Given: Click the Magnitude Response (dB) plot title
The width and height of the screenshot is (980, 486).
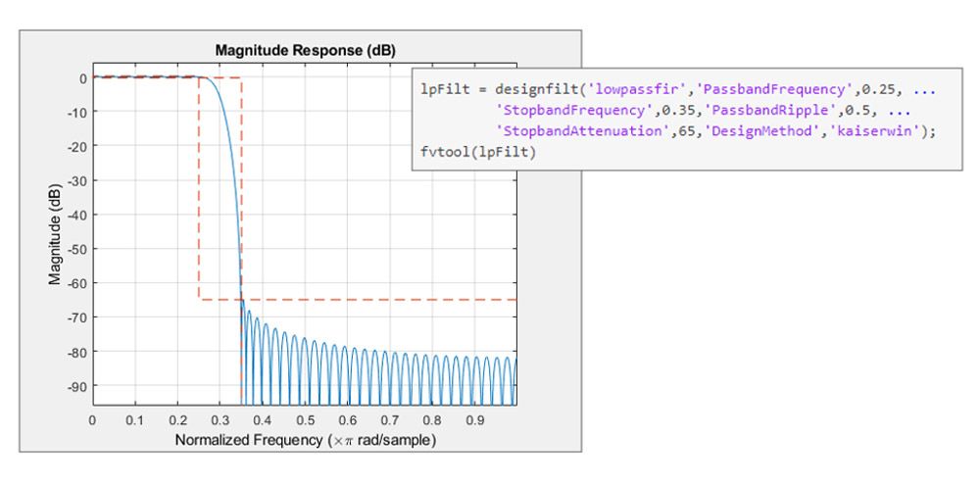Looking at the screenshot, I should [304, 50].
